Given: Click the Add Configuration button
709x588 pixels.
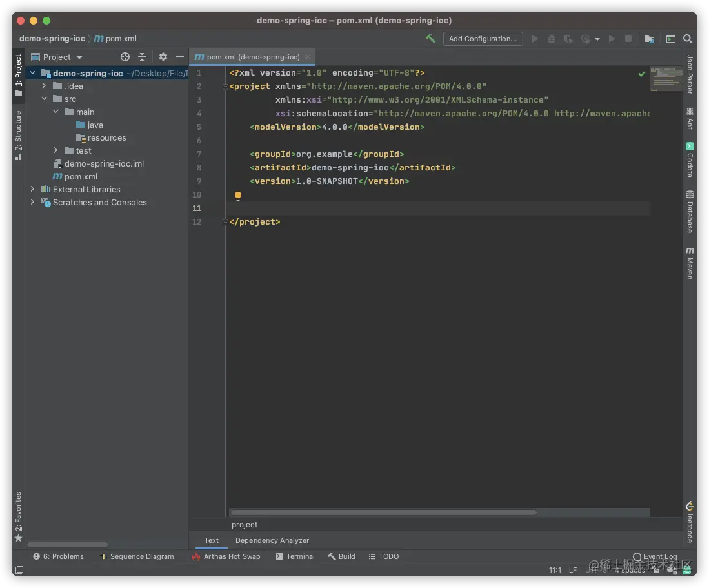Looking at the screenshot, I should coord(483,39).
